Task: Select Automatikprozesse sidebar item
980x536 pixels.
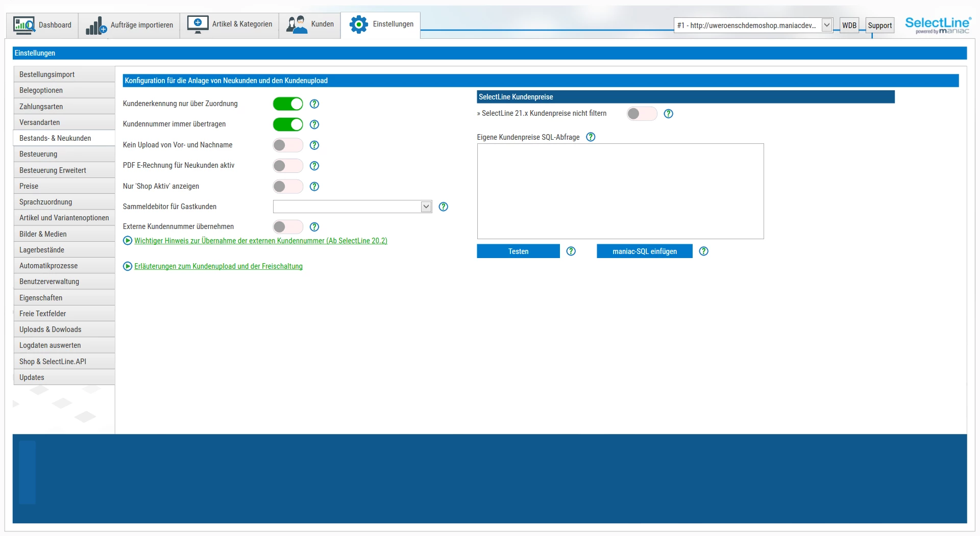Action: click(64, 266)
